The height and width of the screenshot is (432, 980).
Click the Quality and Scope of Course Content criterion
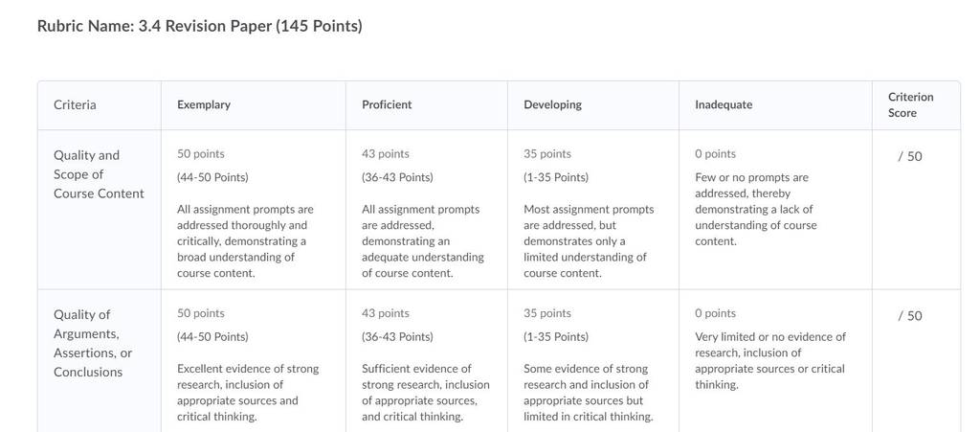pos(99,174)
